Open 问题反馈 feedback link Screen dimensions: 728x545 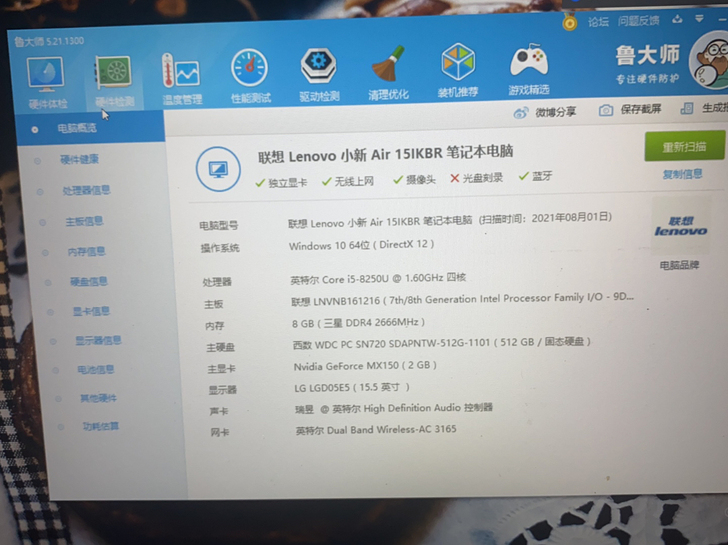coord(638,20)
